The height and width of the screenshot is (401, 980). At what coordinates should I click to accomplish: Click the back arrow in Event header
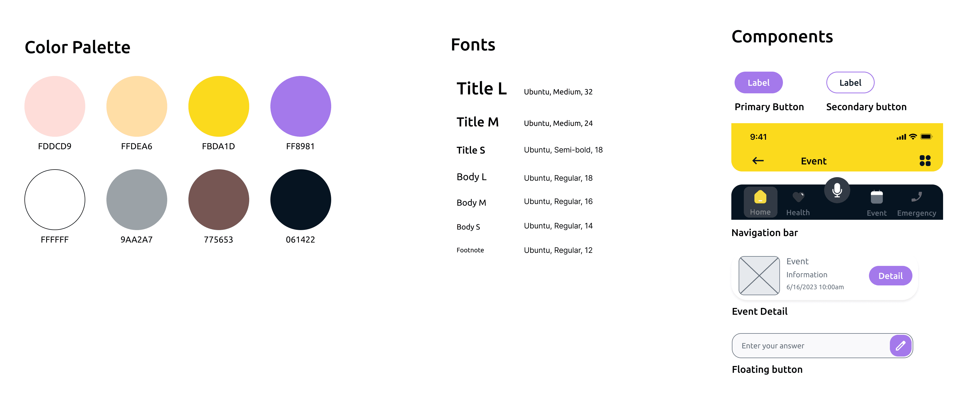tap(758, 161)
